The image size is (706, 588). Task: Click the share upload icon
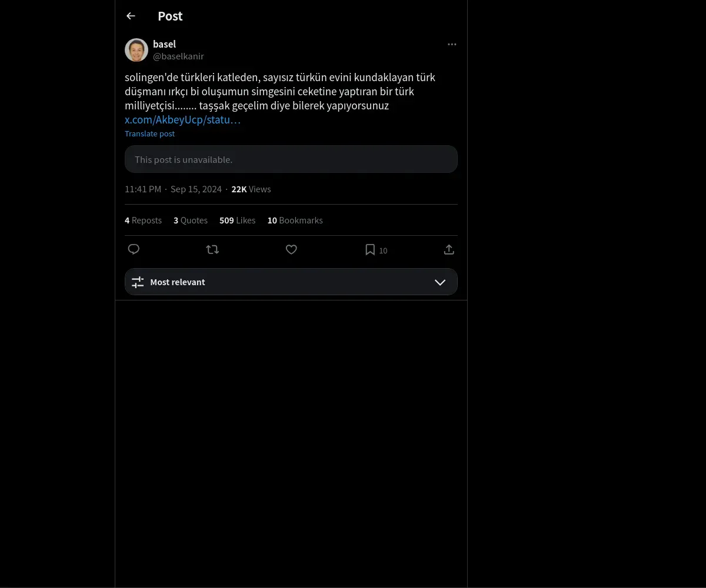pyautogui.click(x=449, y=249)
